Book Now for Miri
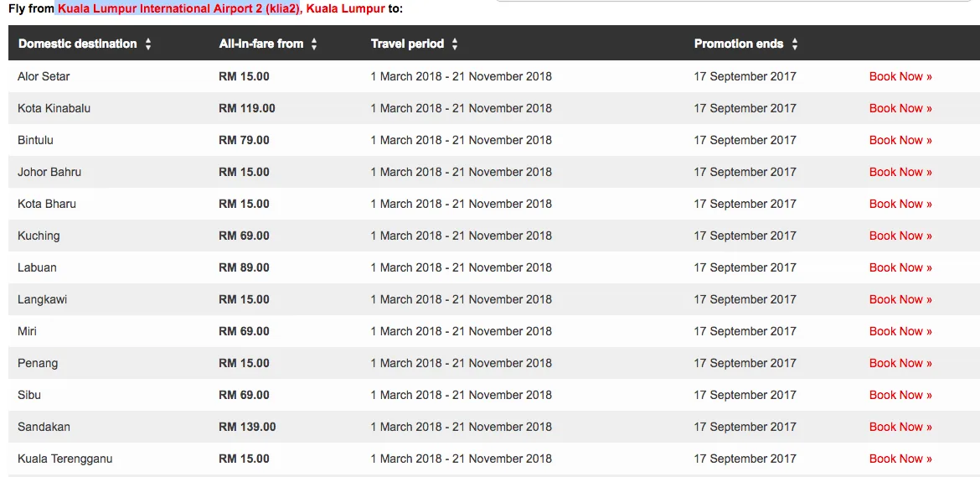This screenshot has width=980, height=477. (900, 331)
